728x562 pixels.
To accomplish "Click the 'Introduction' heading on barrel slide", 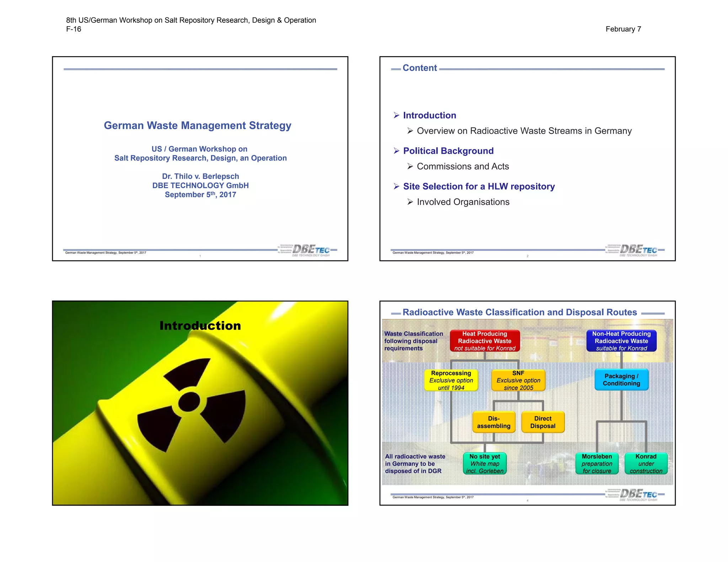I will [x=200, y=325].
